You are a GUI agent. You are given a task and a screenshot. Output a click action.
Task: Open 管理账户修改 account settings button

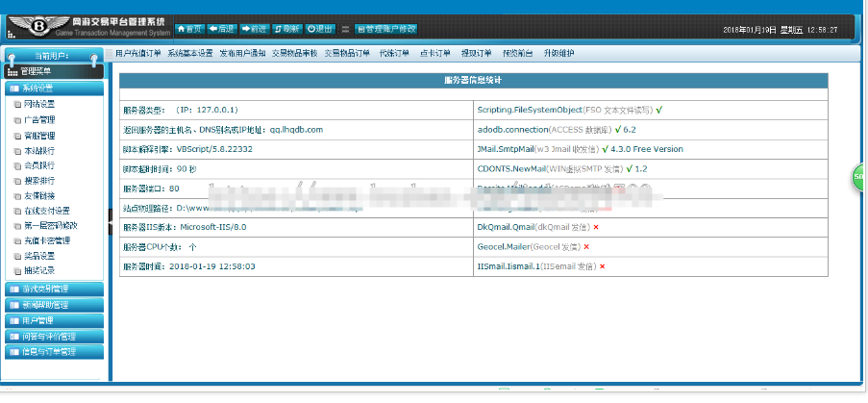387,29
